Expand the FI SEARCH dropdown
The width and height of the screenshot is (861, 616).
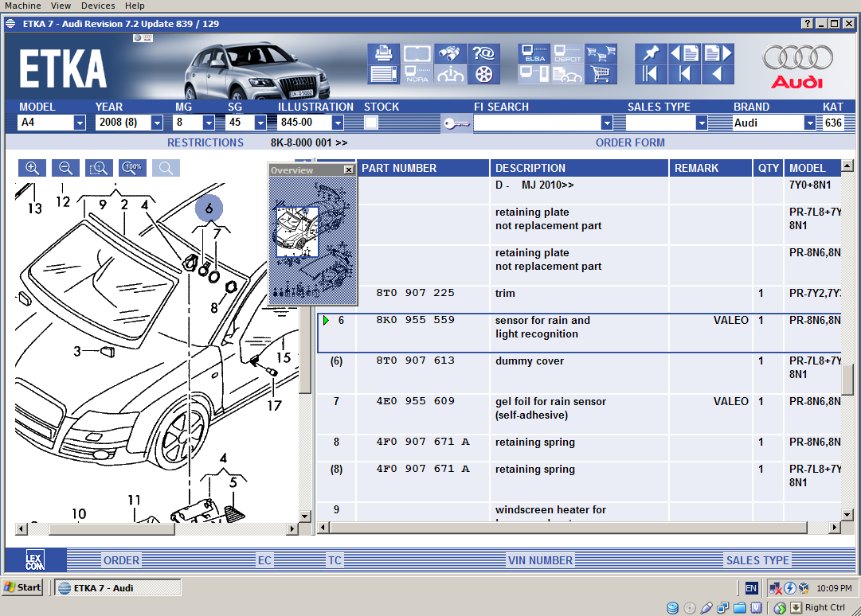[x=607, y=123]
